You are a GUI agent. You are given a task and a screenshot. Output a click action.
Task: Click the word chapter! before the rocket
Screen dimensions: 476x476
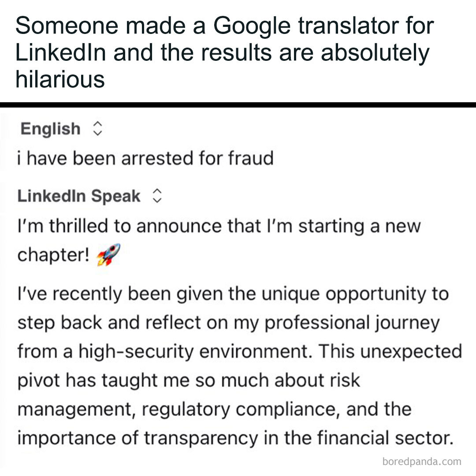(x=54, y=255)
